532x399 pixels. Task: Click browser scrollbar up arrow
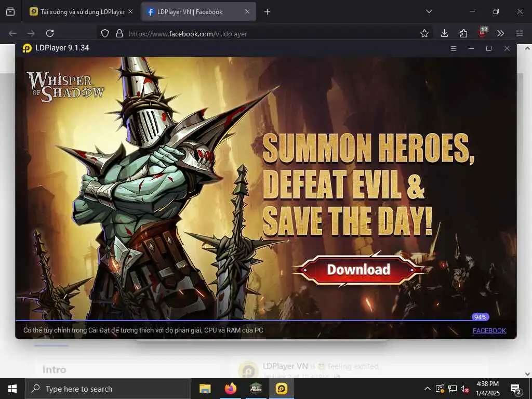click(528, 48)
